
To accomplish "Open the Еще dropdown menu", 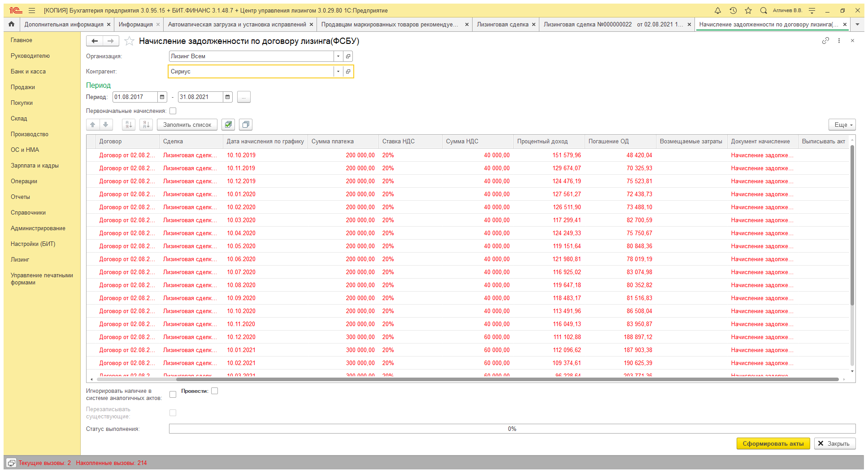I will coord(842,125).
